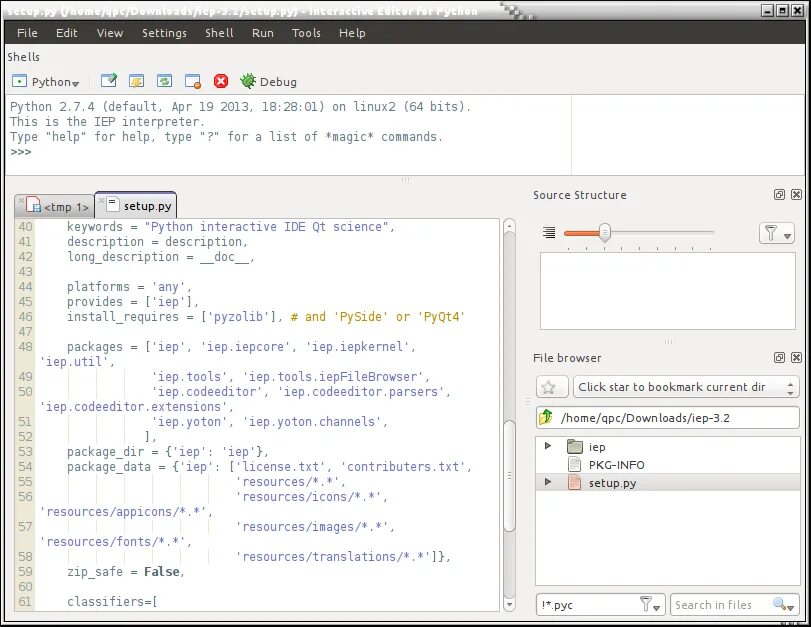Open the File menu

pos(27,33)
